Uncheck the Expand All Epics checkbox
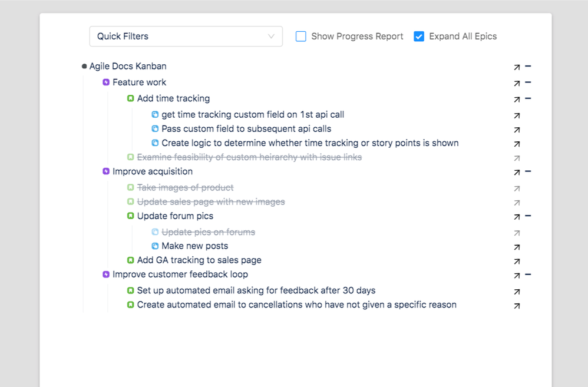The width and height of the screenshot is (588, 387). 419,36
